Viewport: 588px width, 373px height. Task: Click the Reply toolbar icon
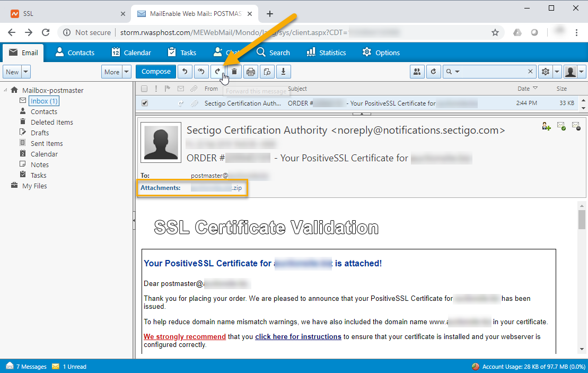click(x=185, y=72)
